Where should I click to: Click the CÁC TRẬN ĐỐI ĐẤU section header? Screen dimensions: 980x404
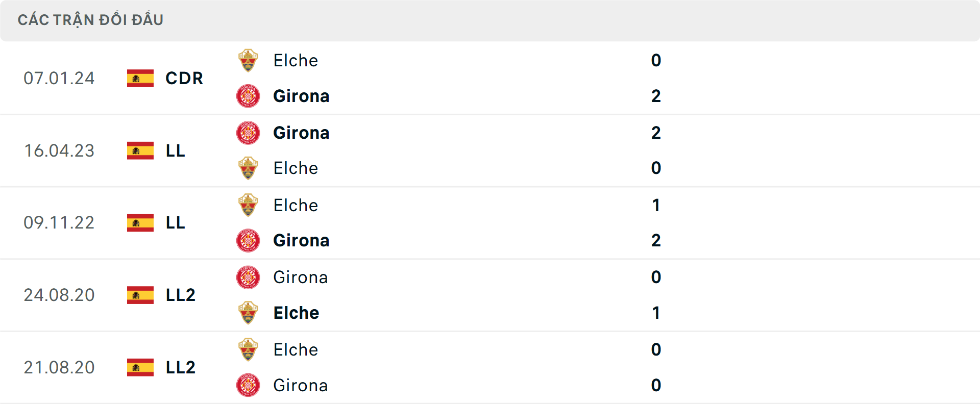[x=91, y=19]
